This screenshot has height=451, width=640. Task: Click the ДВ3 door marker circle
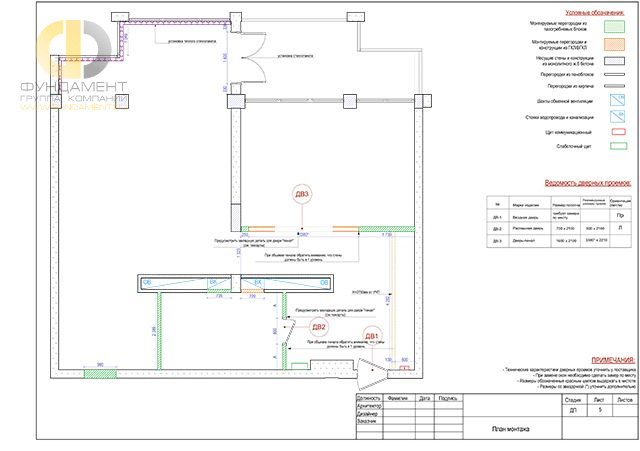click(x=302, y=194)
